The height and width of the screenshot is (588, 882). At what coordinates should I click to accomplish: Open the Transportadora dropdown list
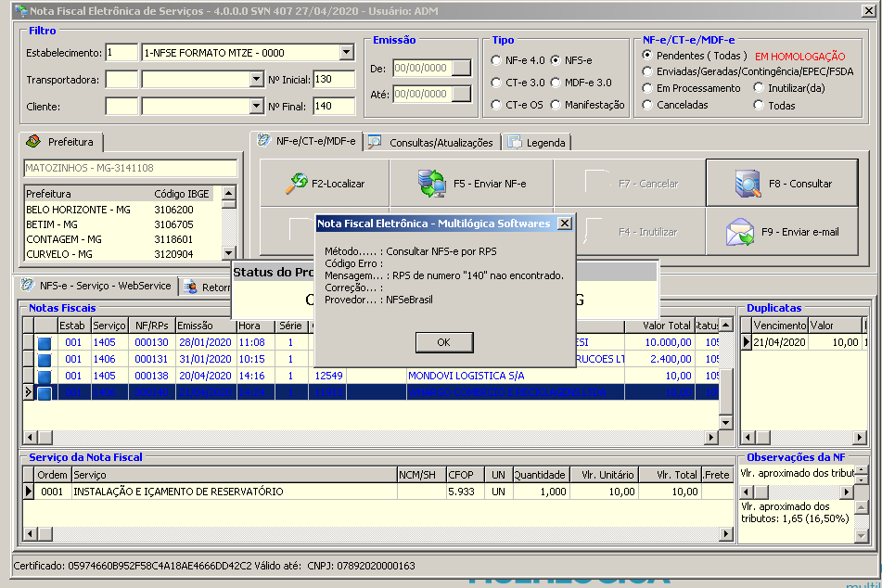[257, 80]
